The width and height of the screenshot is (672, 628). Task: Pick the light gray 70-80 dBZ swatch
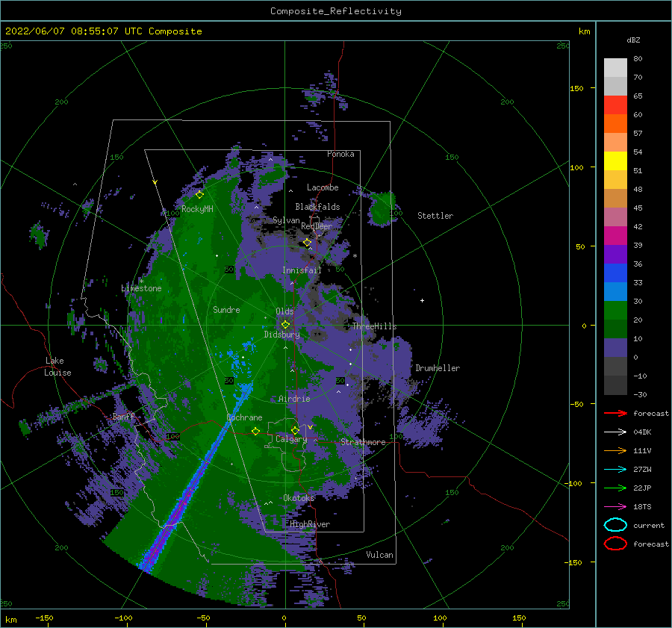click(615, 68)
